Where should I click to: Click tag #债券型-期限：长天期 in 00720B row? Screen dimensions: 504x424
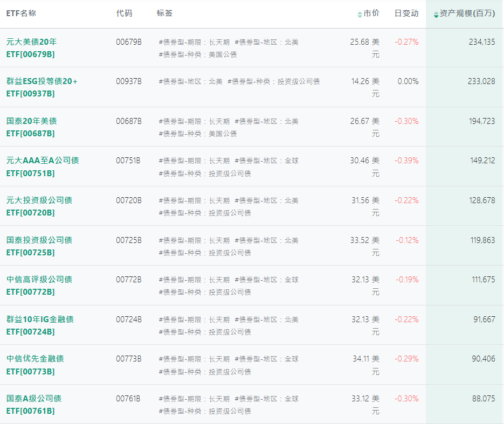[194, 200]
